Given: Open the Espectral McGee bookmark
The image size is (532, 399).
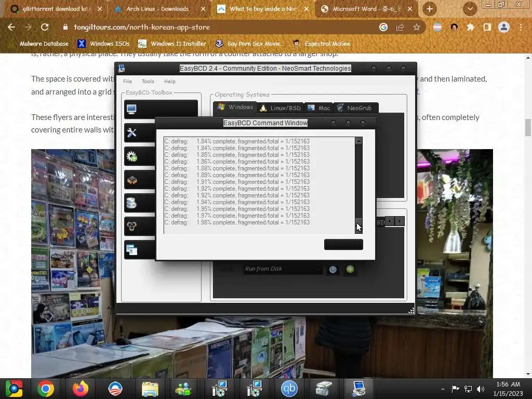Looking at the screenshot, I should tap(322, 44).
